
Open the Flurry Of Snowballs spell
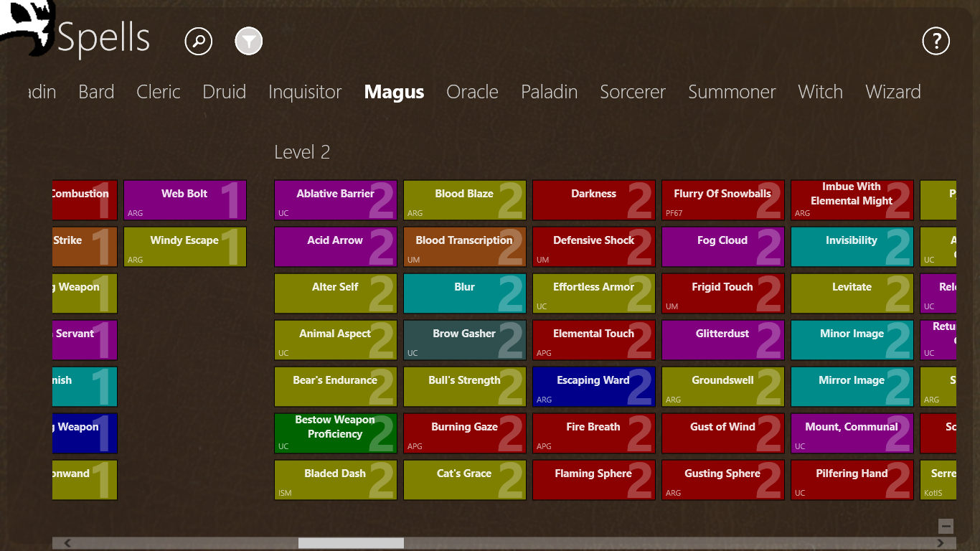[x=723, y=200]
